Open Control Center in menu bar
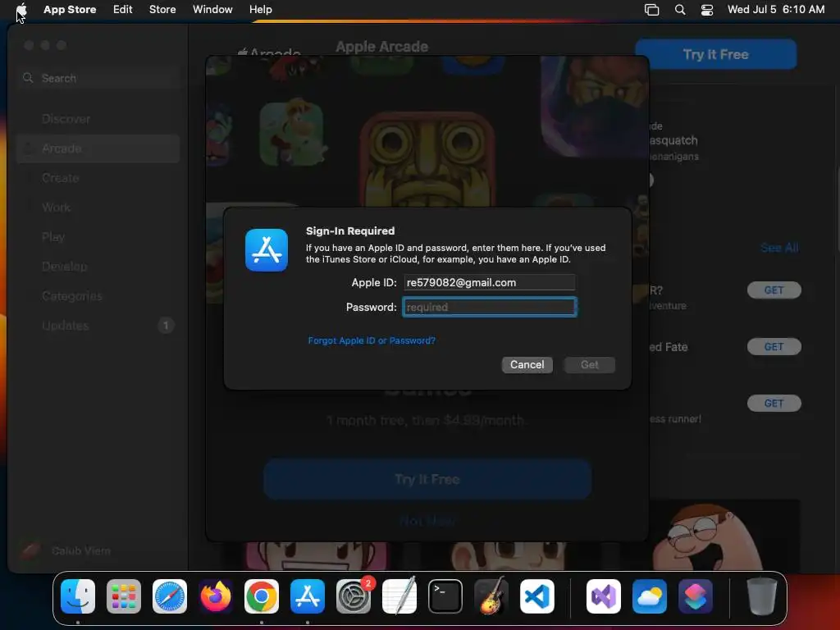This screenshot has height=630, width=840. click(707, 9)
